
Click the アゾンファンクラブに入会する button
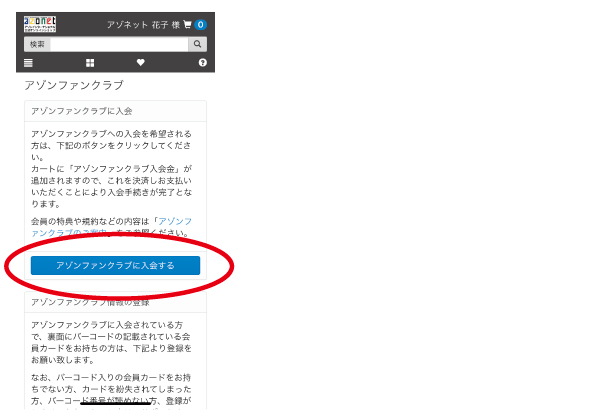pos(116,265)
